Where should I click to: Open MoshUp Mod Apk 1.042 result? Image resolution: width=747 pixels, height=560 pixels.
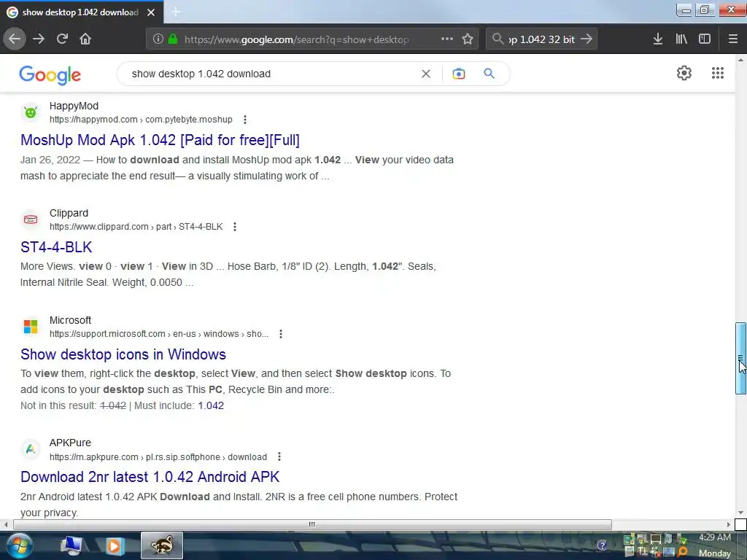(160, 140)
